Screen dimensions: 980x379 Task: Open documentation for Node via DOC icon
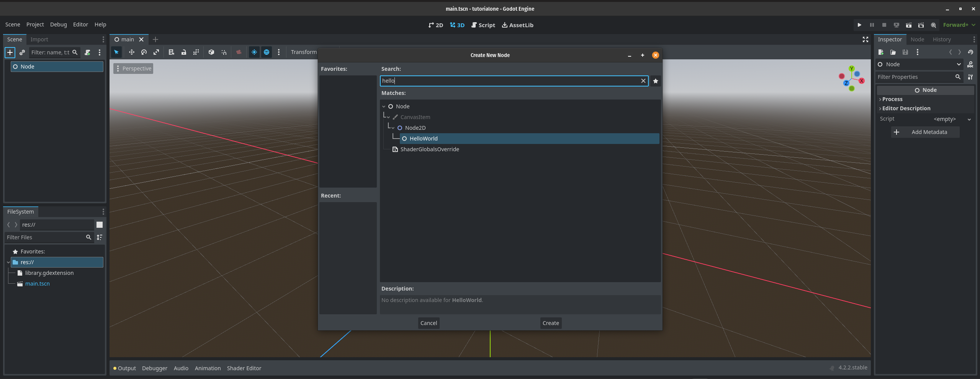point(970,64)
